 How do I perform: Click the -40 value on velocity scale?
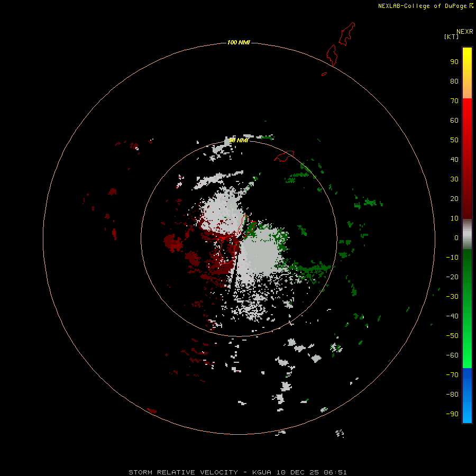click(x=452, y=316)
